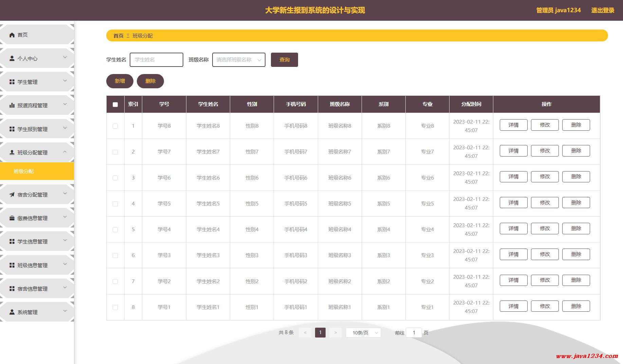Click the 首页 breadcrumb link
Screen dimensions: 623x364
(118, 36)
